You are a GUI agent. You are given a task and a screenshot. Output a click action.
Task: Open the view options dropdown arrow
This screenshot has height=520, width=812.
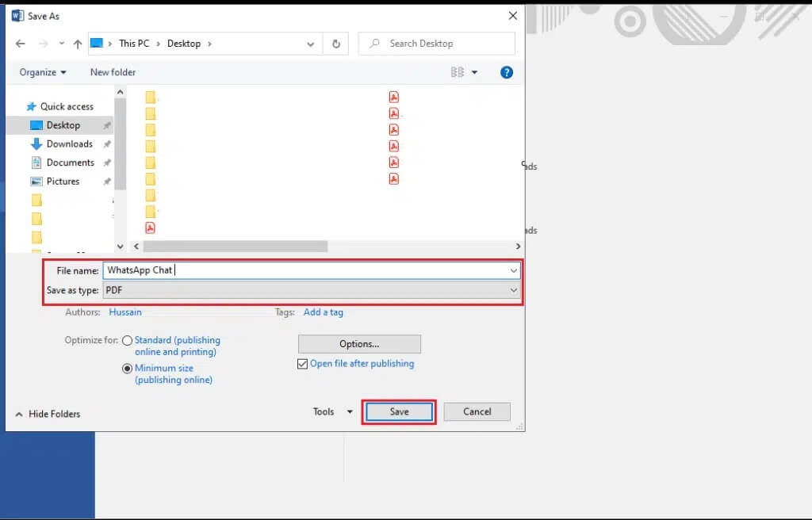tap(474, 72)
